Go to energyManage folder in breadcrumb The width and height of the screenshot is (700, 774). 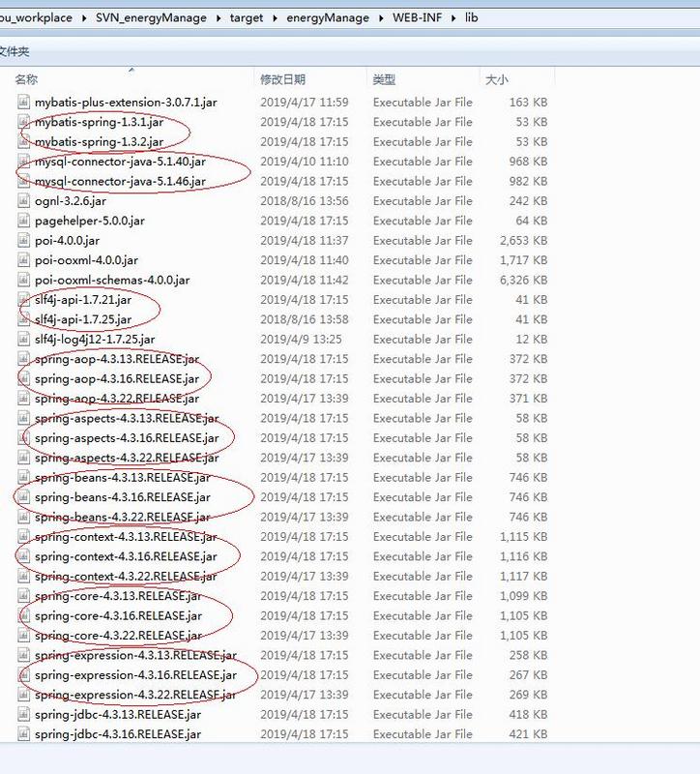point(328,18)
